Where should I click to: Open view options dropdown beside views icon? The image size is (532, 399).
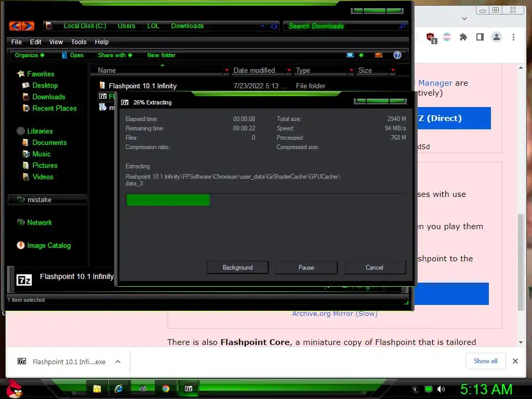pyautogui.click(x=361, y=55)
